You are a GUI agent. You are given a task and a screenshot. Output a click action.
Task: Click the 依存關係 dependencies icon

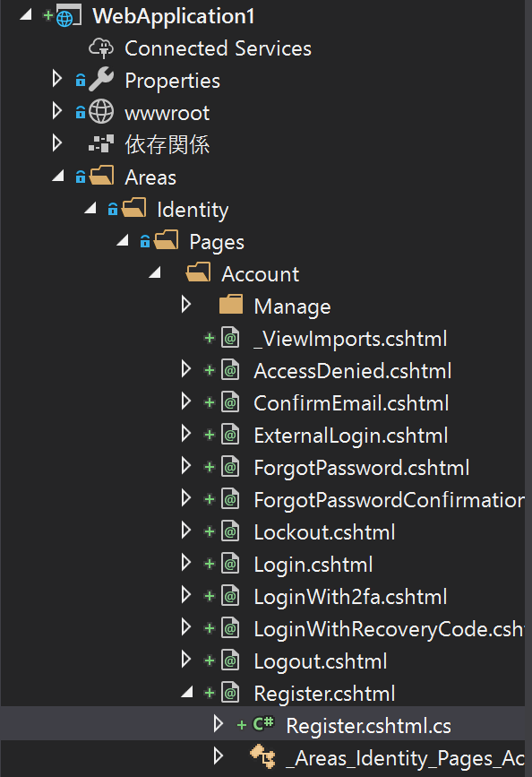(x=101, y=144)
